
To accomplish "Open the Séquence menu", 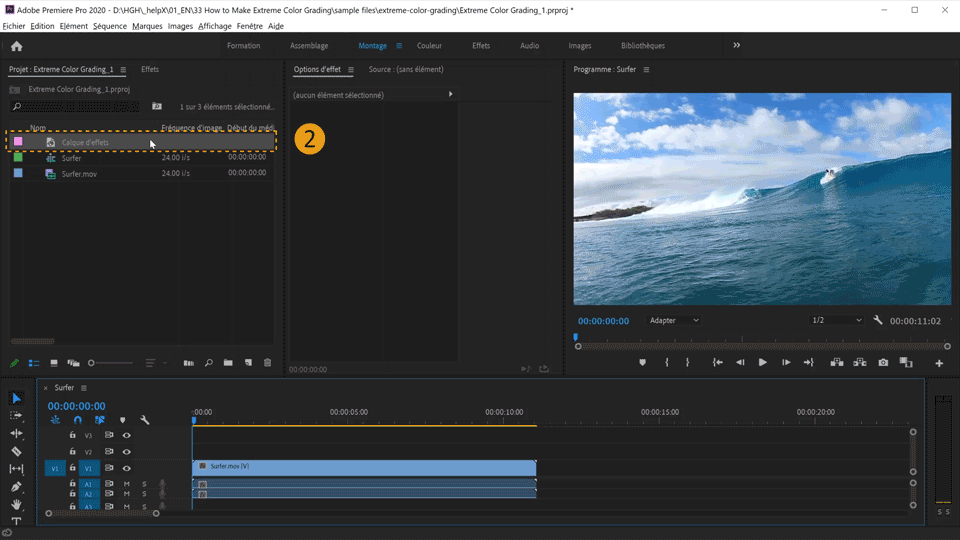I will tap(110, 26).
